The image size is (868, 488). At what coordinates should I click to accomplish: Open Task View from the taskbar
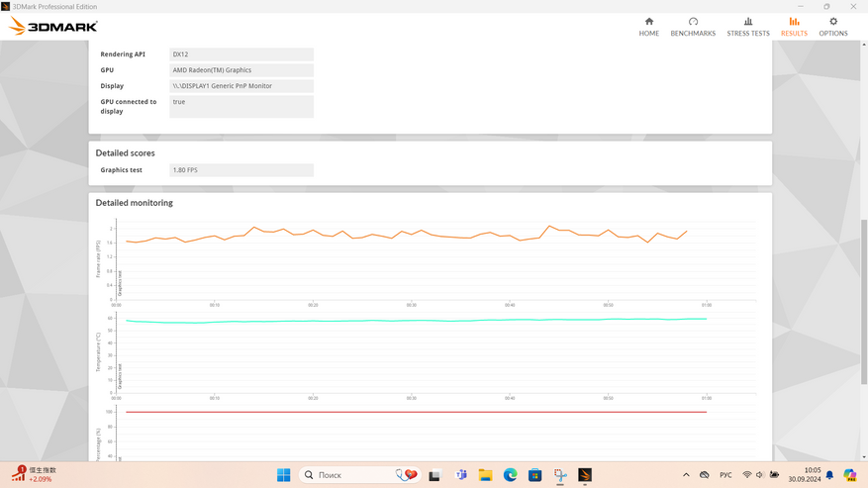pyautogui.click(x=434, y=475)
